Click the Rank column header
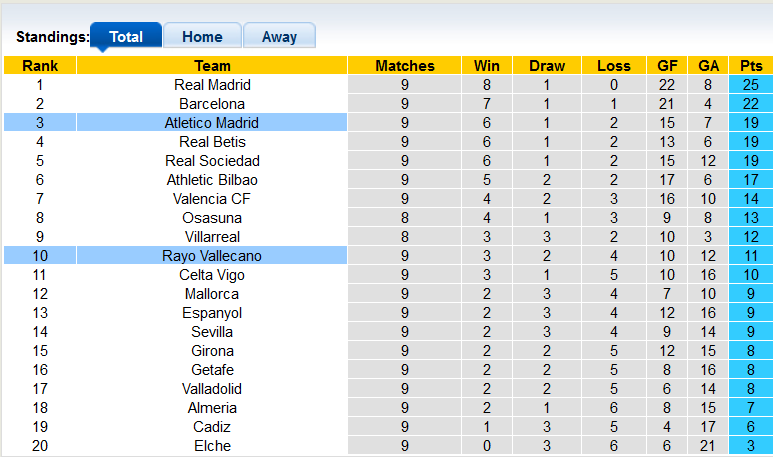Image resolution: width=773 pixels, height=457 pixels. pyautogui.click(x=40, y=66)
